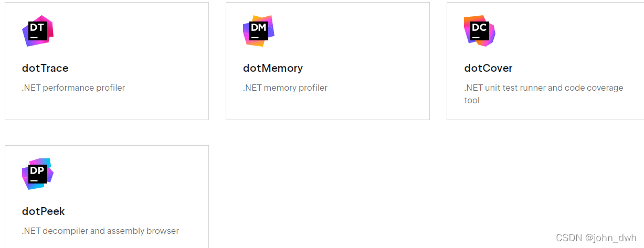
Task: Click the dotCover DC logo icon
Action: click(x=480, y=31)
